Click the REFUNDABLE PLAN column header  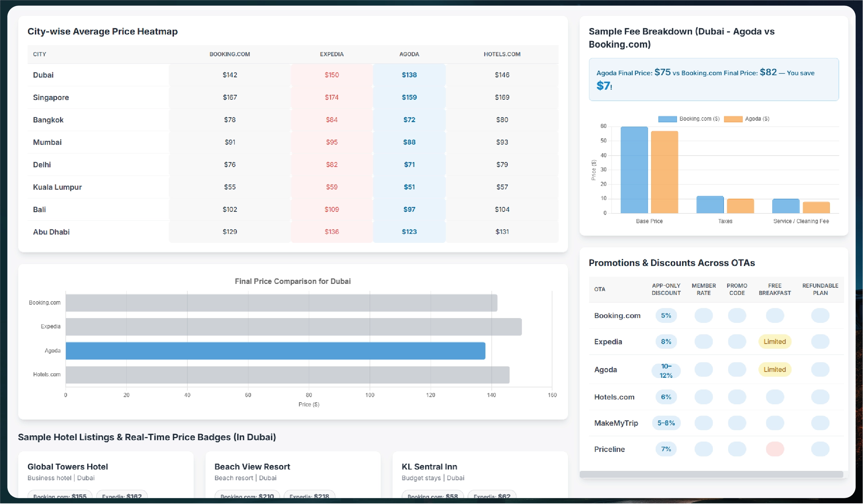tap(820, 289)
